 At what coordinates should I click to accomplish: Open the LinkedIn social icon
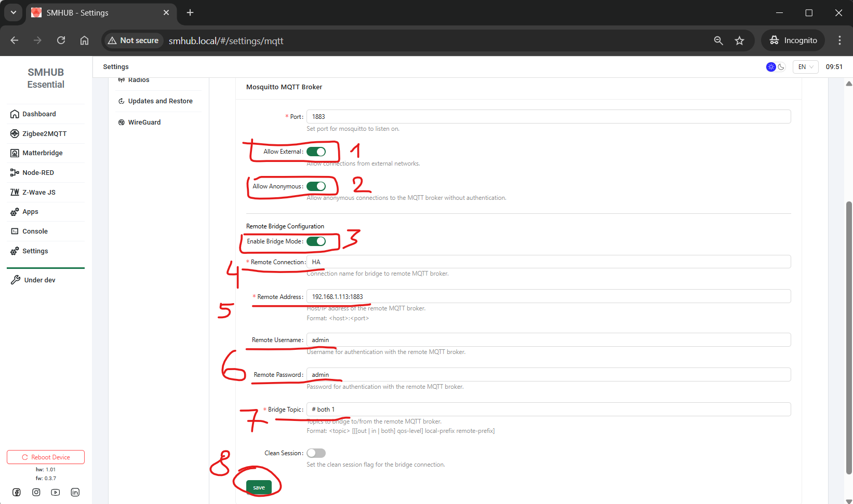tap(75, 492)
